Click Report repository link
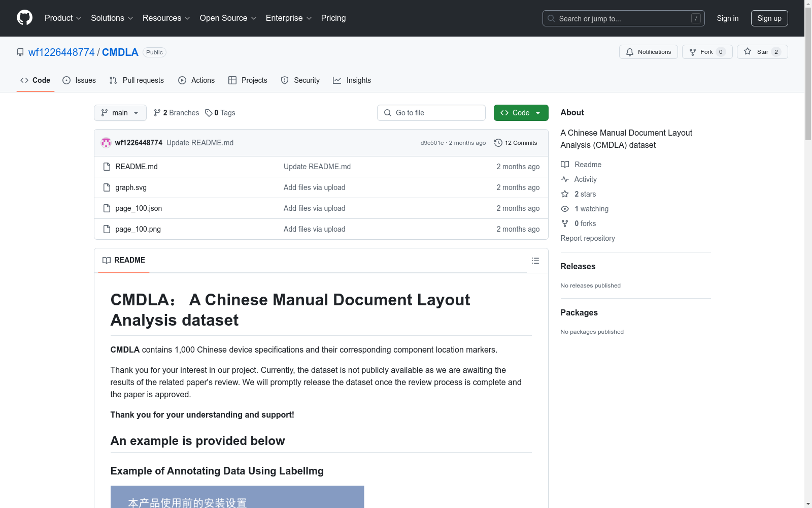The height and width of the screenshot is (508, 812). click(588, 238)
